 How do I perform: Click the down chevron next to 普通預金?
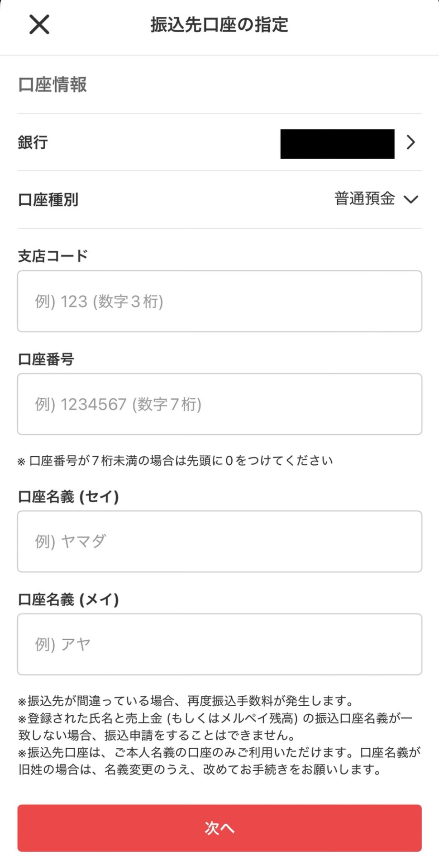pos(411,199)
